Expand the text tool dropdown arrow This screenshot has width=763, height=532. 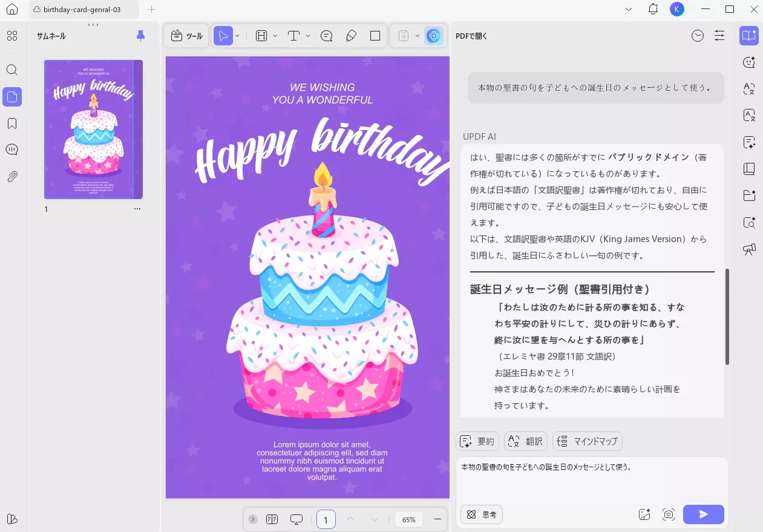point(308,36)
